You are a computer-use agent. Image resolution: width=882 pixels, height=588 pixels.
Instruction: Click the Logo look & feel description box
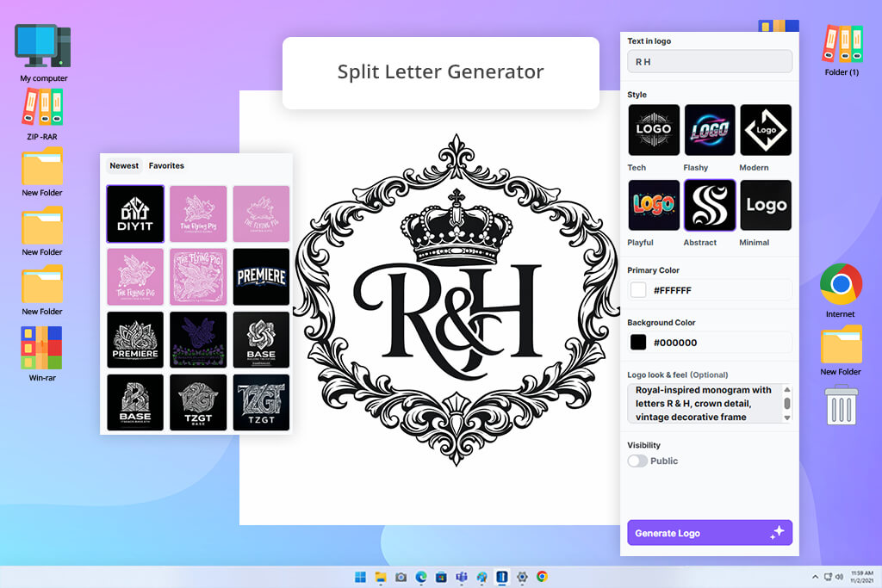705,404
